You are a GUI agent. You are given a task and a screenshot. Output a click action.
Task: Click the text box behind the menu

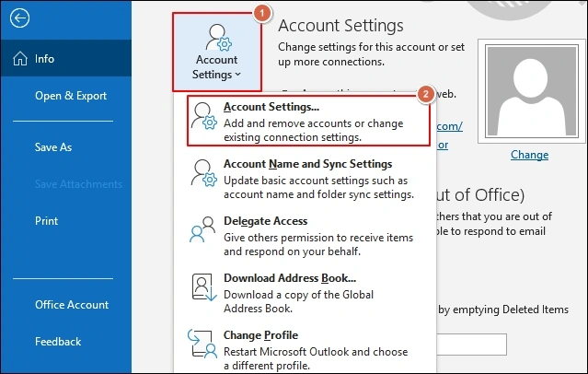coord(472,344)
